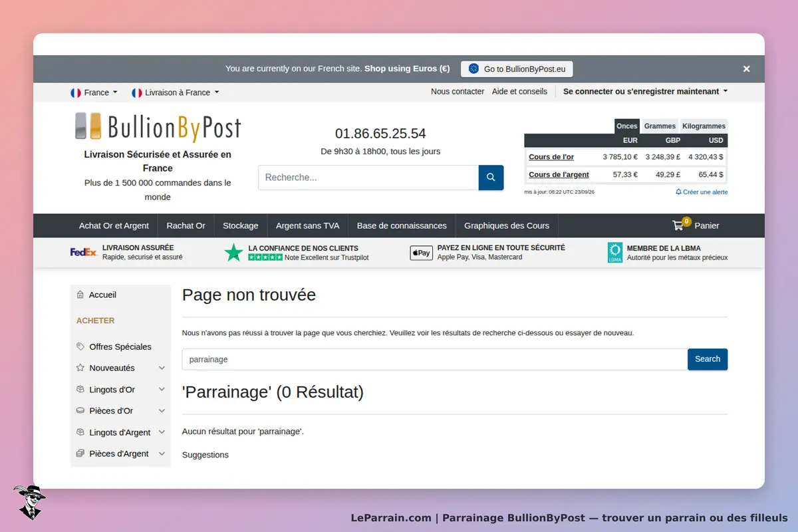
Task: Expand the Pièces d'Or chevron
Action: (x=162, y=410)
